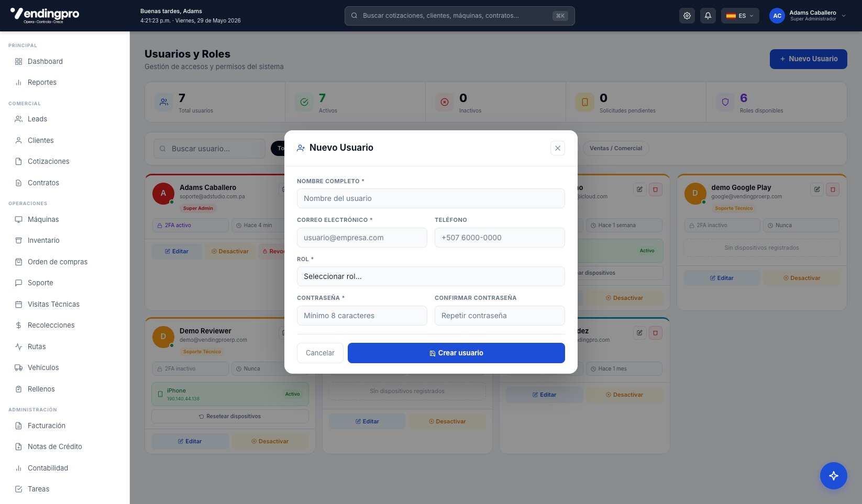Open the notifications bell

(708, 16)
